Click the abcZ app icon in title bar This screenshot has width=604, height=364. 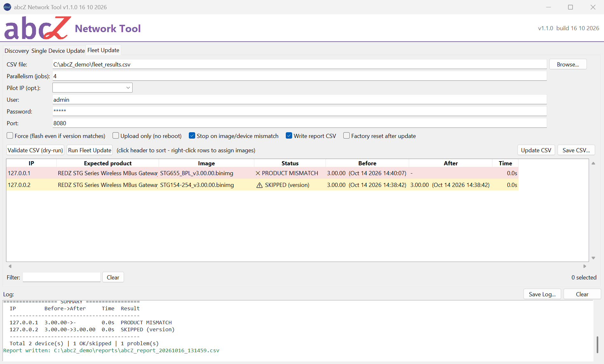pyautogui.click(x=7, y=7)
